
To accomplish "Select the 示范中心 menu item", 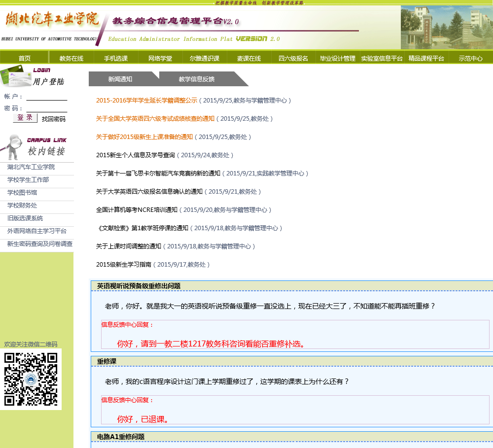I will (470, 59).
